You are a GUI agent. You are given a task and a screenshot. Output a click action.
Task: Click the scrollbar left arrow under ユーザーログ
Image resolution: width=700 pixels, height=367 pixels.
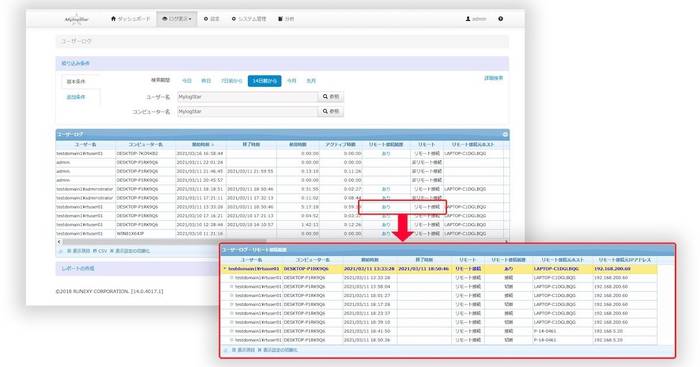coord(59,242)
